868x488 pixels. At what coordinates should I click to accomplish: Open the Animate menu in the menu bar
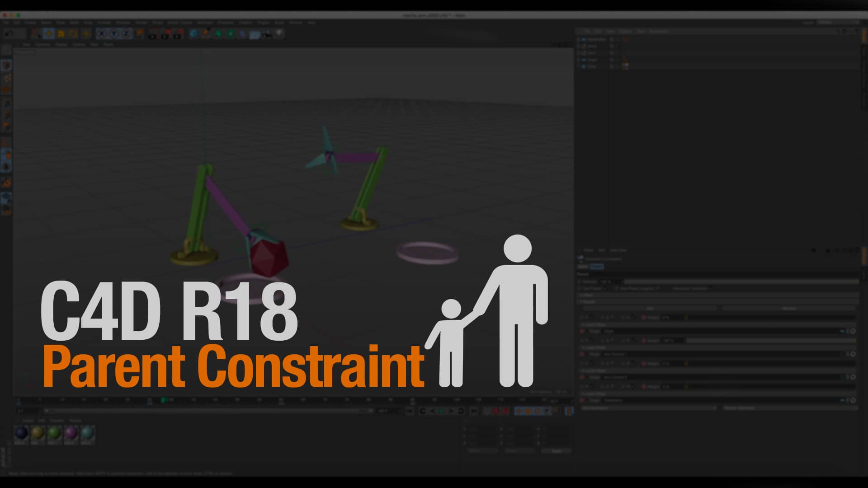pyautogui.click(x=104, y=22)
